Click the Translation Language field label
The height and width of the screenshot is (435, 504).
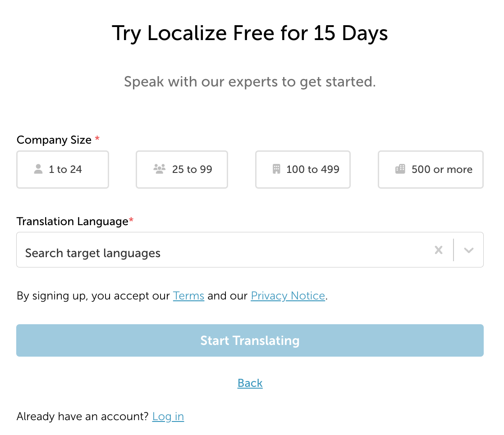tap(73, 222)
